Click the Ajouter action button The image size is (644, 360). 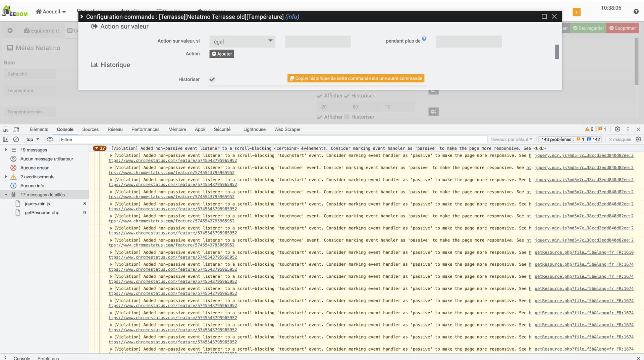click(x=222, y=54)
